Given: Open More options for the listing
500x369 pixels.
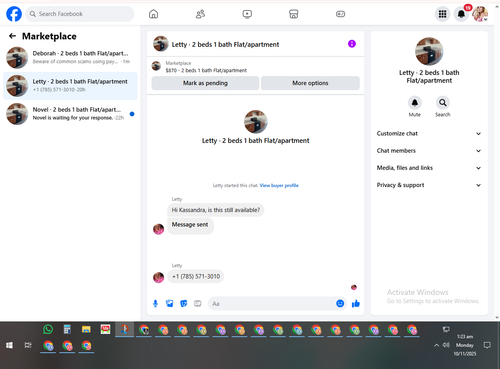Looking at the screenshot, I should click(310, 83).
